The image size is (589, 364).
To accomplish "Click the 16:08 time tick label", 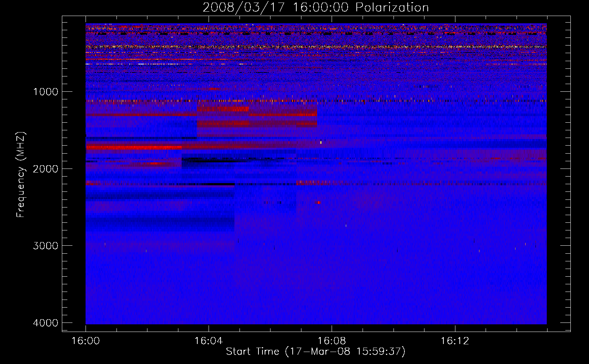I will click(x=332, y=341).
